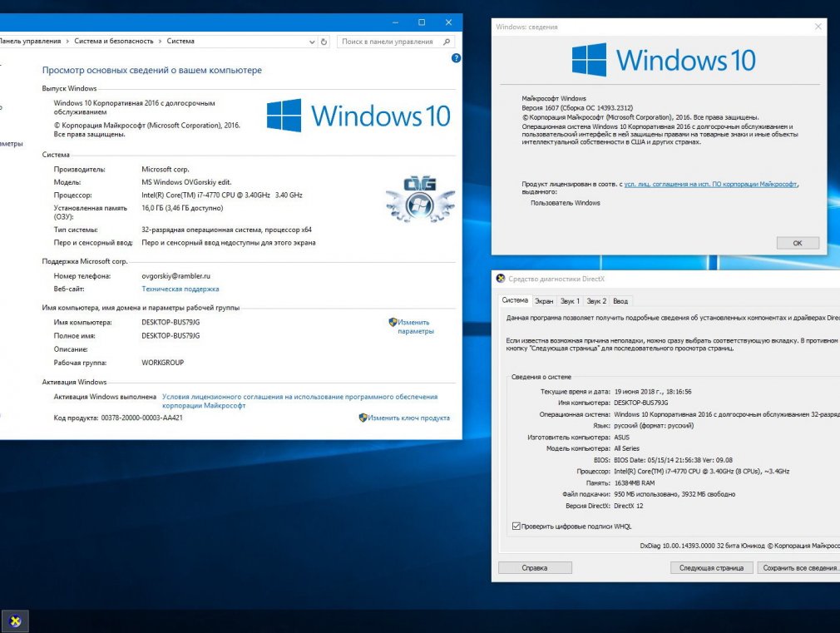The height and width of the screenshot is (633, 840).
Task: Open the Звук 2 tab
Action: [x=596, y=301]
